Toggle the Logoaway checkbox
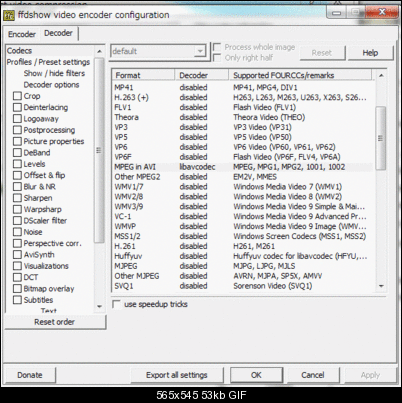Viewport: 402px width, 403px height. (x=17, y=119)
